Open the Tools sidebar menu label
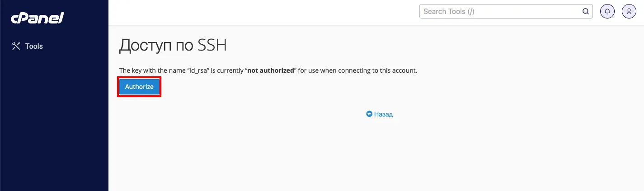The image size is (644, 191). coord(34,46)
